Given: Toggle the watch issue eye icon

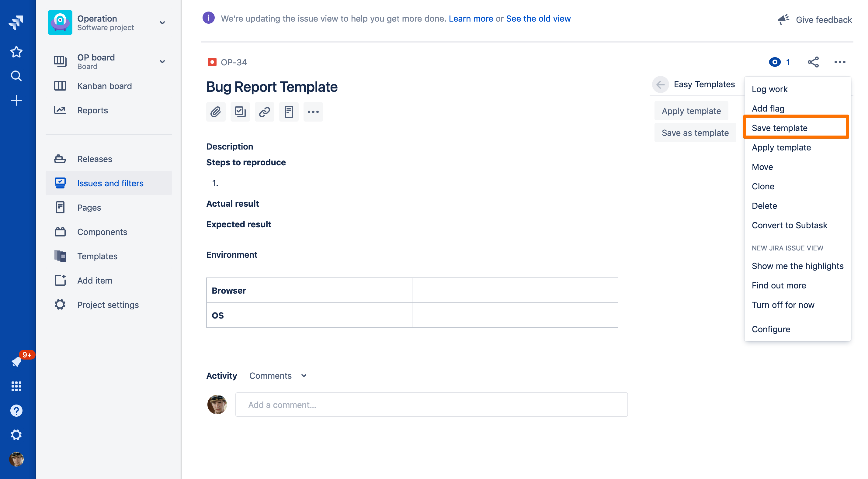Looking at the screenshot, I should click(x=775, y=62).
